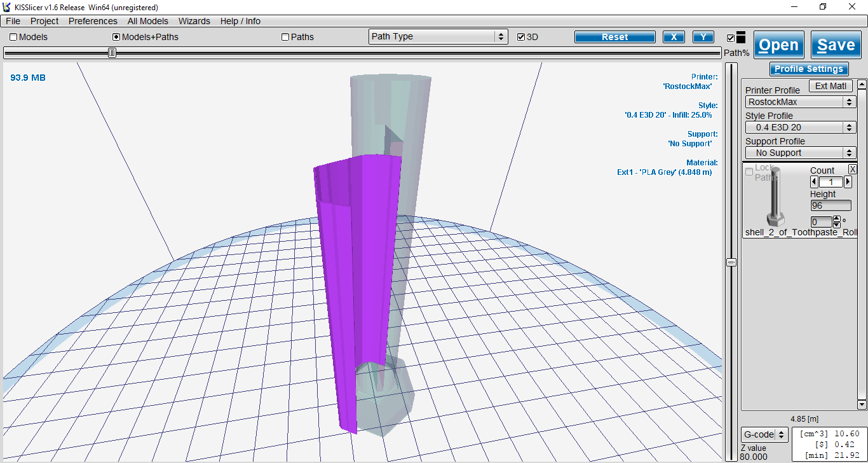The image size is (868, 463).
Task: Click the toothpaste roller model thumbnail
Action: pyautogui.click(x=775, y=196)
